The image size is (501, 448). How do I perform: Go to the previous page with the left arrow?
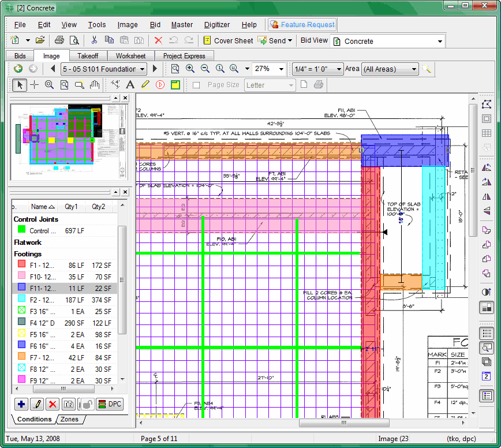click(53, 68)
